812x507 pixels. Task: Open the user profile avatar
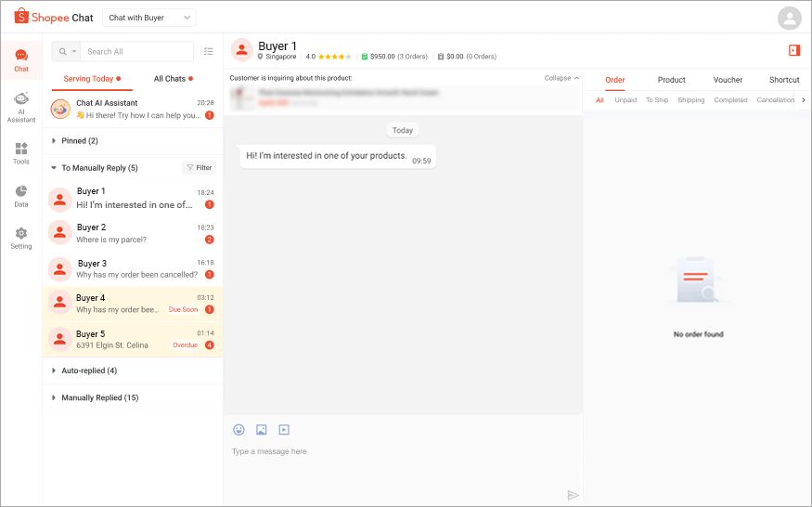point(789,19)
